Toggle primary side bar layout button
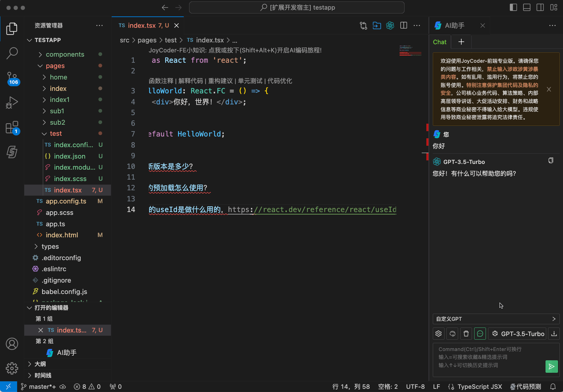This screenshot has height=392, width=563. pyautogui.click(x=513, y=7)
